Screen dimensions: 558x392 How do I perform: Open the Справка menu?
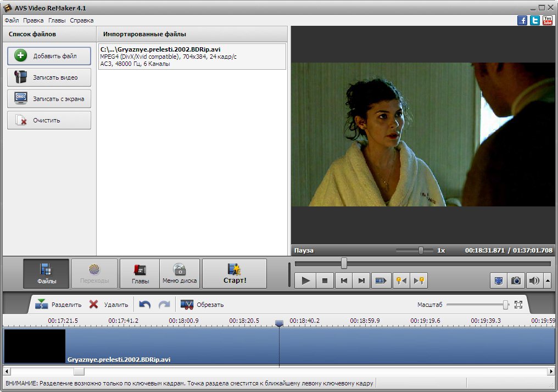click(x=81, y=20)
